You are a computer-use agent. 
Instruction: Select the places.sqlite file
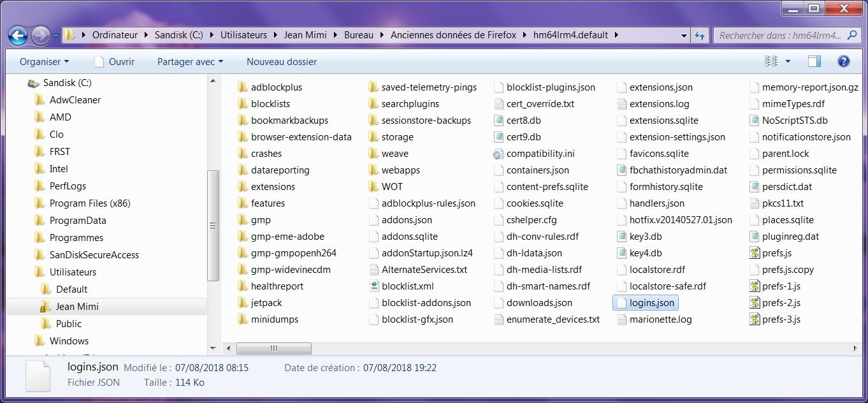[781, 220]
